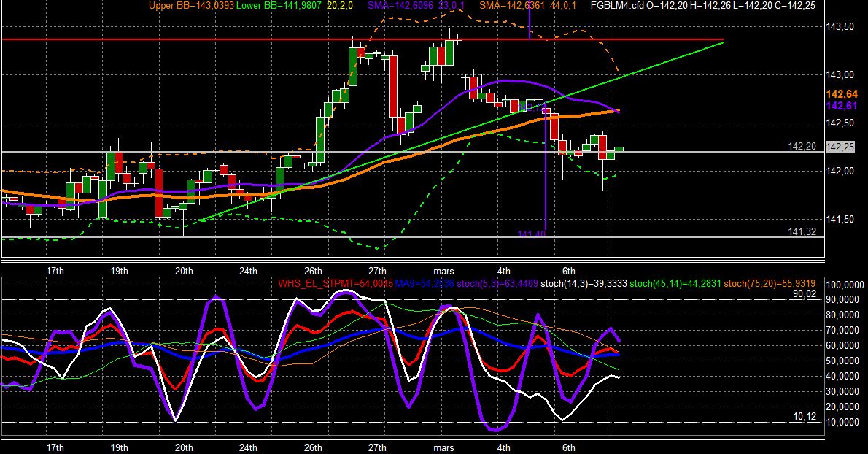
Task: Click 24th on the bottom indicator date axis
Action: click(248, 448)
